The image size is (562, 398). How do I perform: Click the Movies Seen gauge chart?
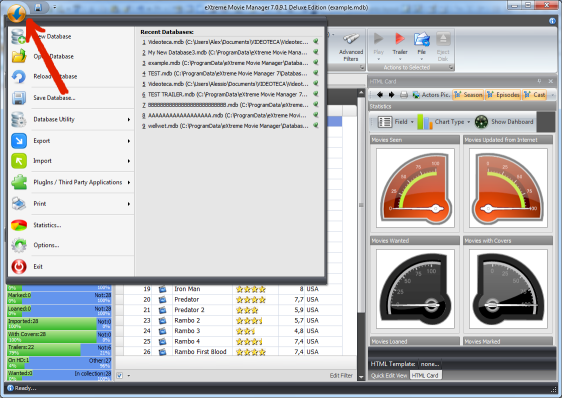coord(415,188)
